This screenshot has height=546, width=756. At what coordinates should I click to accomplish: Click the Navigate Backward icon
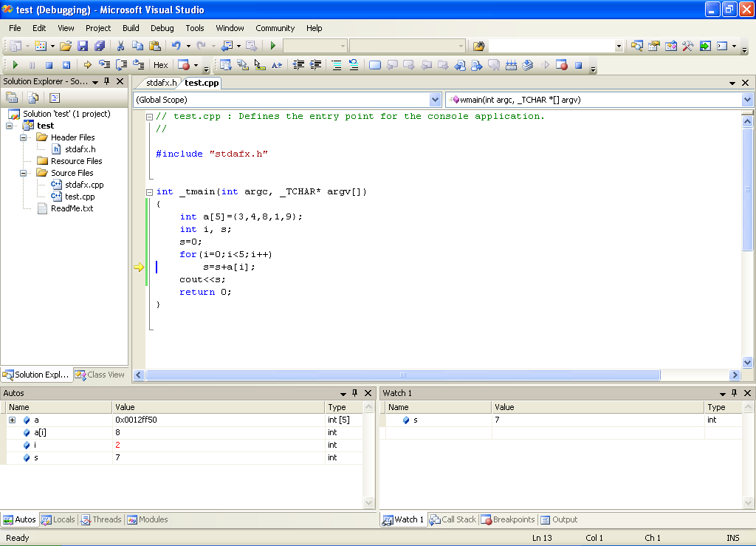coord(227,46)
